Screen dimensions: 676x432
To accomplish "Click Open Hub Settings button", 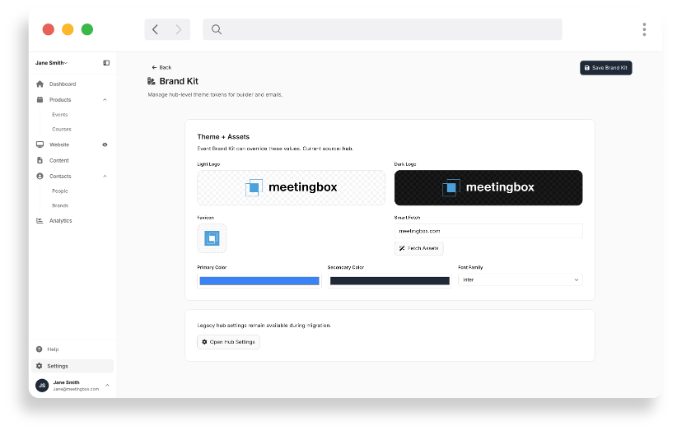I will pyautogui.click(x=228, y=342).
